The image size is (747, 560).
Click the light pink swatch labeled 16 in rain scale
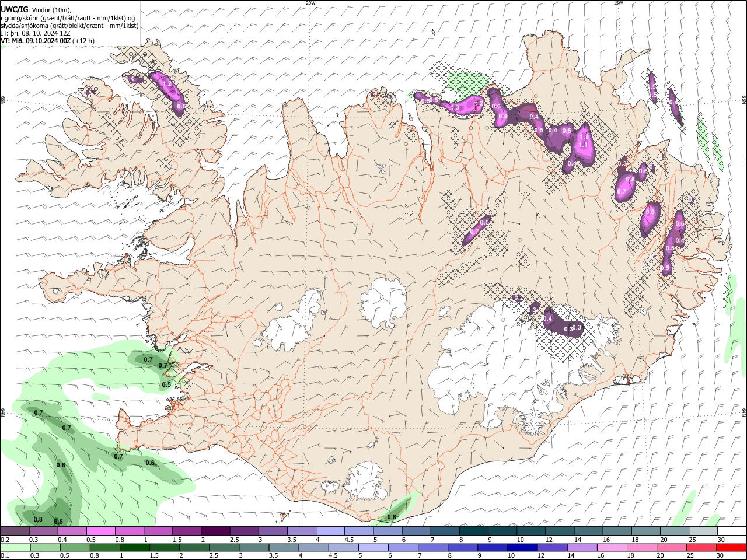(x=612, y=547)
